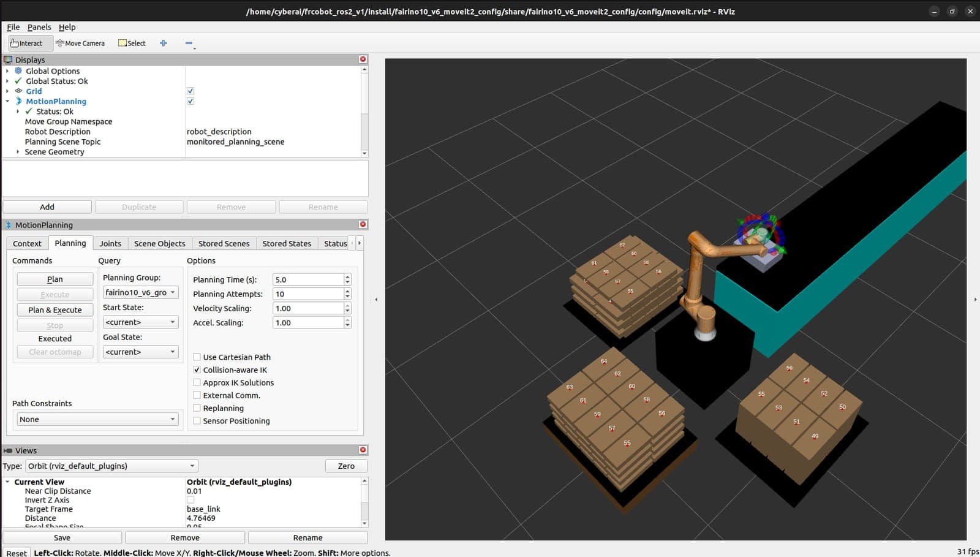Collapse the MotionPlanning tree item
980x557 pixels.
pyautogui.click(x=7, y=101)
